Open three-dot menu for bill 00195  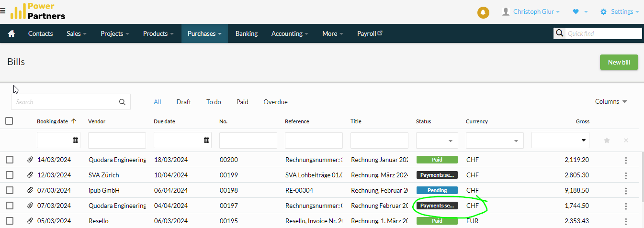(626, 221)
